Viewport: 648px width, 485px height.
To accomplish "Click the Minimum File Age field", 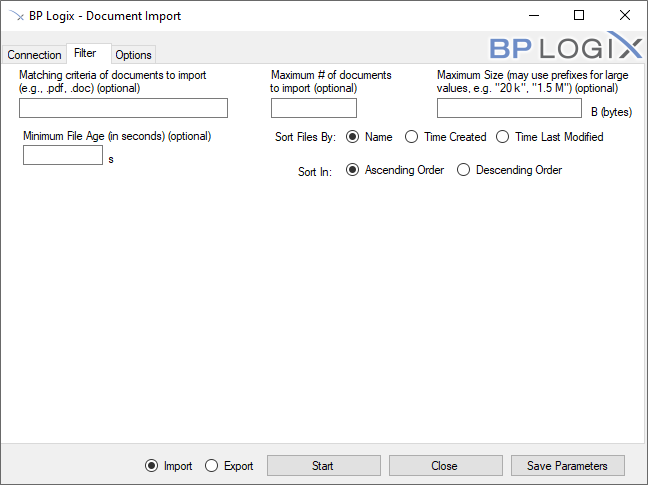I will pos(63,156).
